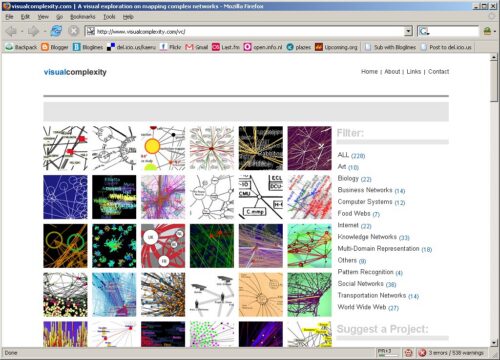Open the Back button history dropdown arrow

[22, 32]
